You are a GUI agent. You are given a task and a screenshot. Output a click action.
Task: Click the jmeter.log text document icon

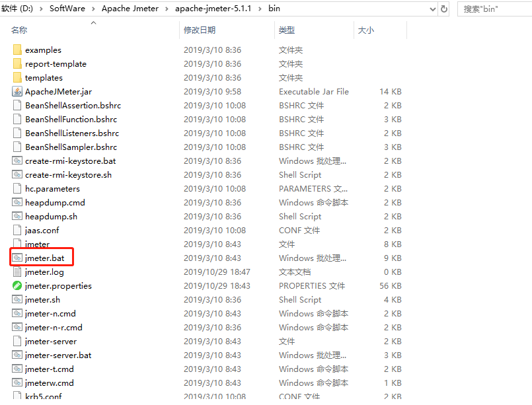click(17, 272)
